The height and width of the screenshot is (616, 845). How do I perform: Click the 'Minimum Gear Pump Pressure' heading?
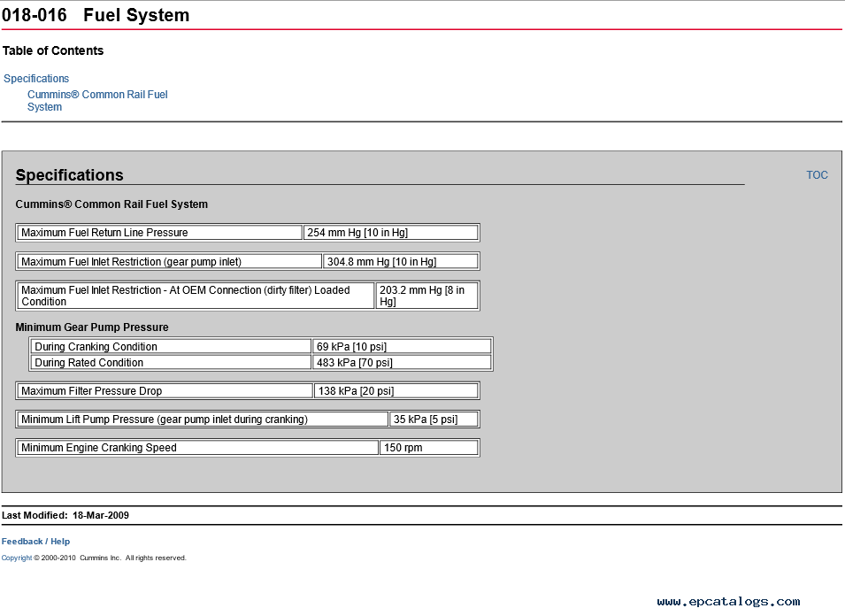[92, 327]
